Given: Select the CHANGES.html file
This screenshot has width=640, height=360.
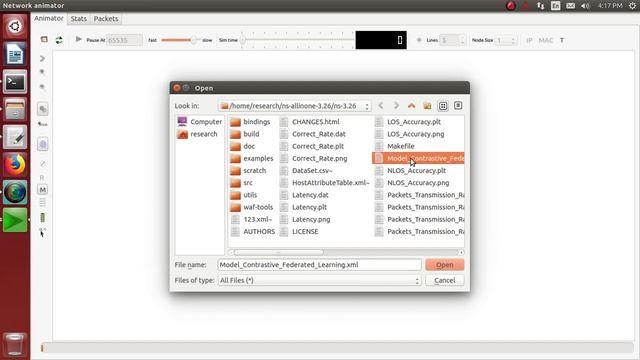Looking at the screenshot, I should pyautogui.click(x=310, y=122).
